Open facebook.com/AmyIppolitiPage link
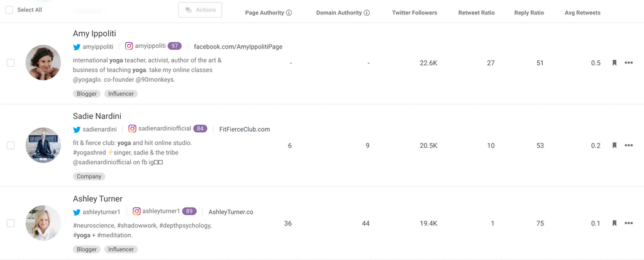Viewport: 644px width, 260px height. pos(238,47)
